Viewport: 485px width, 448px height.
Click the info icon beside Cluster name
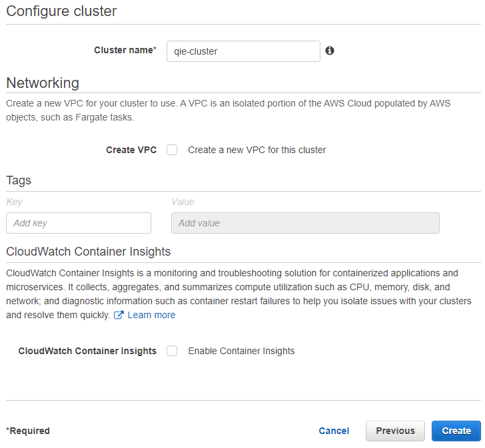coord(329,51)
